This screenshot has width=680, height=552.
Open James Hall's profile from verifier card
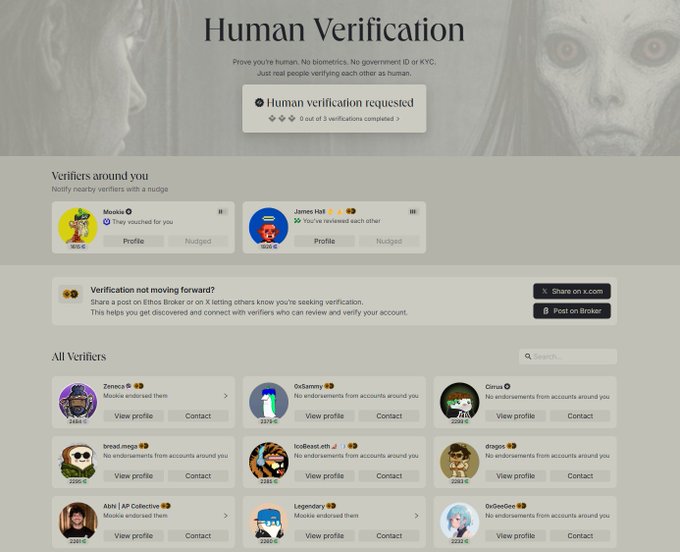324,241
